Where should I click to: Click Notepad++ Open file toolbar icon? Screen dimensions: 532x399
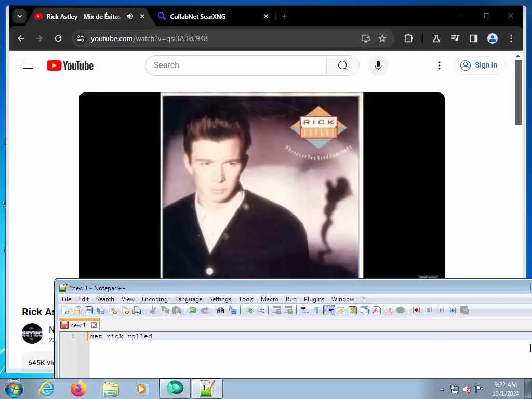pos(77,310)
